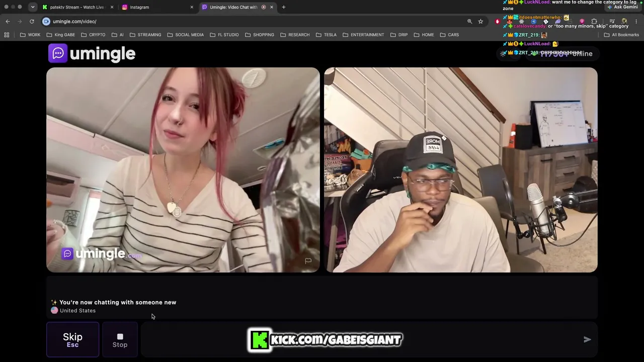Screen dimensions: 644x362
Task: Reload the Umingle page
Action: 32,21
